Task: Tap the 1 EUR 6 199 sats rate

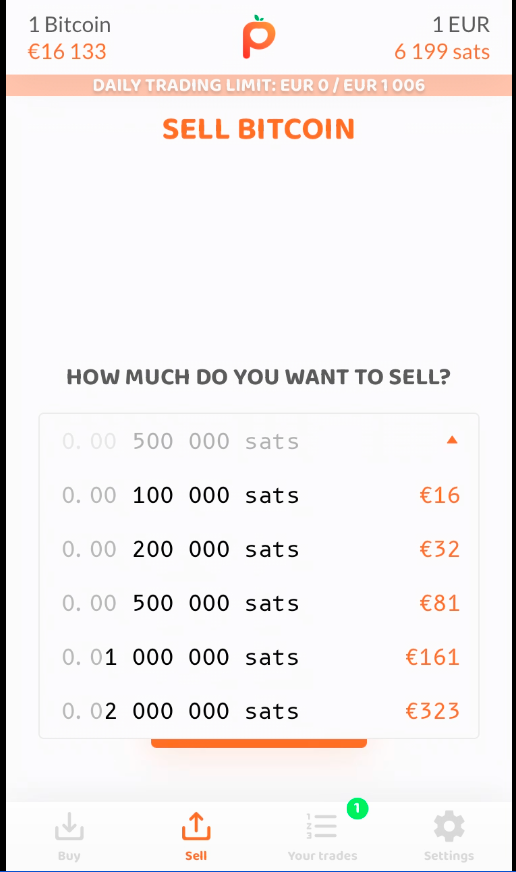Action: [x=442, y=38]
